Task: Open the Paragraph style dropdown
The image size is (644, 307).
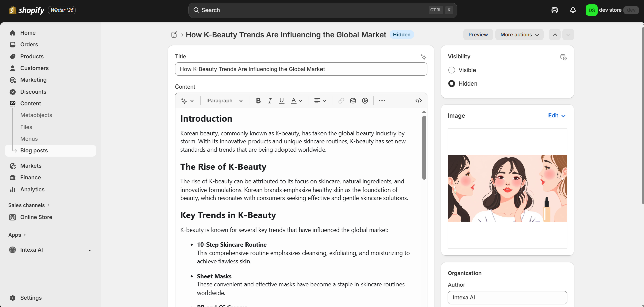Action: (x=225, y=101)
